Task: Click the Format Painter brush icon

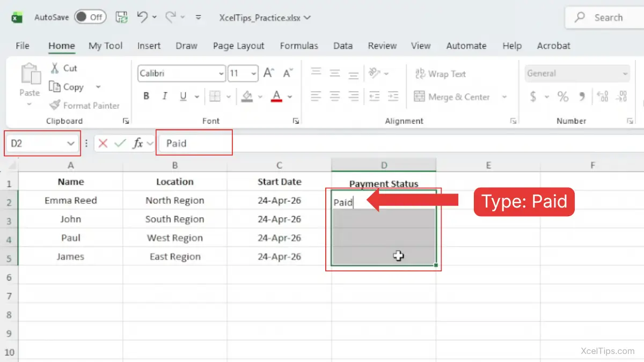Action: point(54,105)
